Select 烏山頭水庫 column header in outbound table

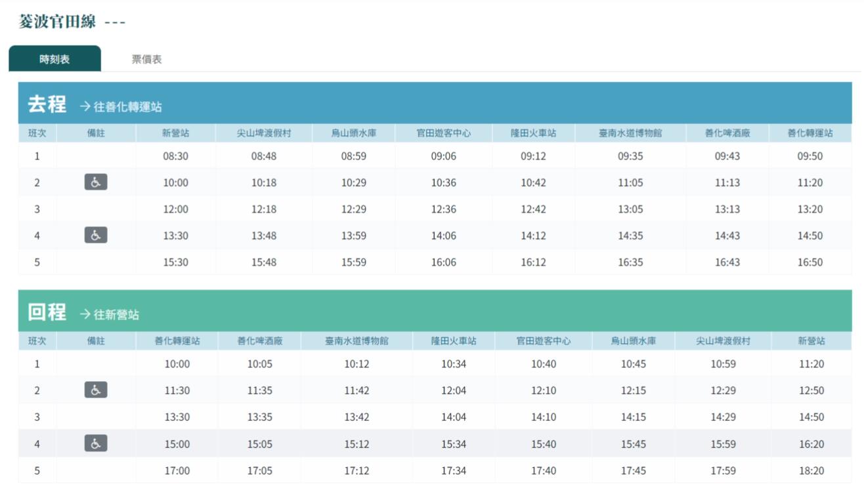[353, 133]
